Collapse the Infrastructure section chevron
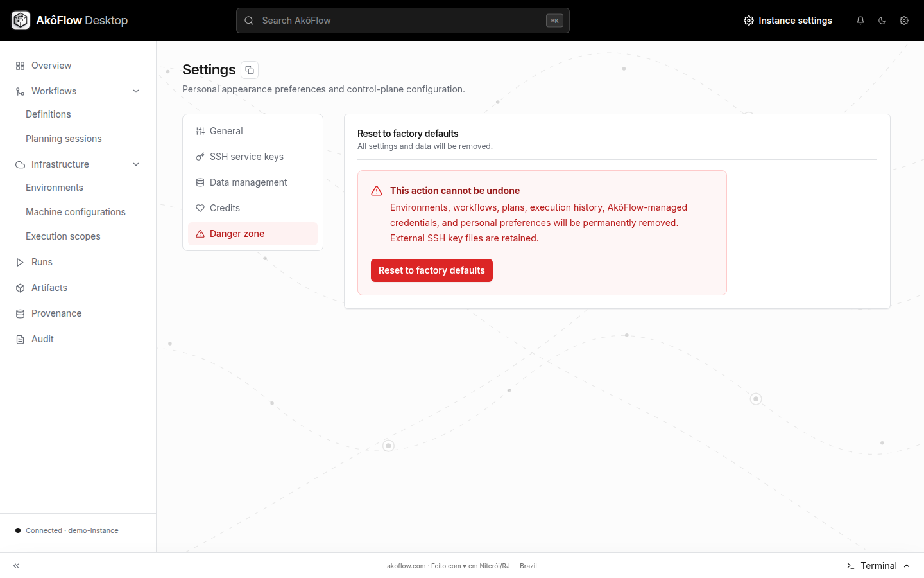The height and width of the screenshot is (578, 924). click(136, 164)
